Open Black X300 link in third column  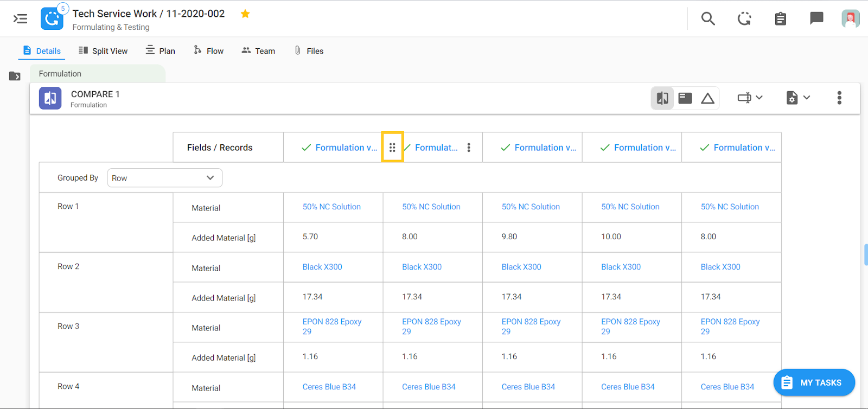(521, 267)
